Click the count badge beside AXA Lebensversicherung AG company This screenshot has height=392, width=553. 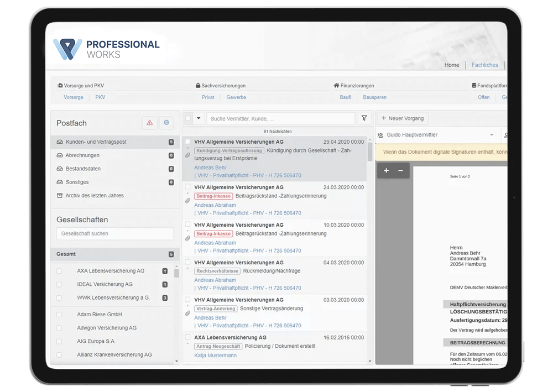(165, 271)
